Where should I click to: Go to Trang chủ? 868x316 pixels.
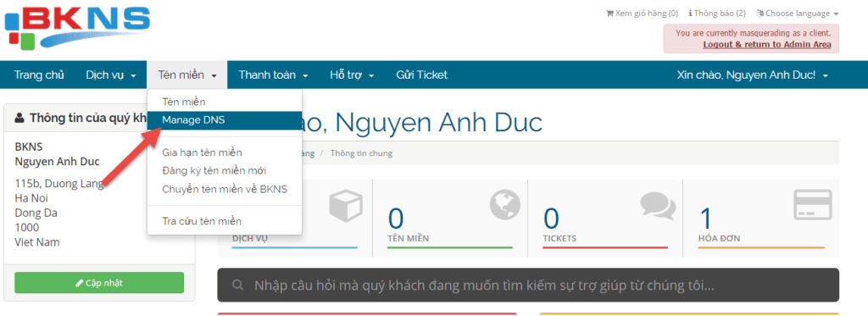39,75
